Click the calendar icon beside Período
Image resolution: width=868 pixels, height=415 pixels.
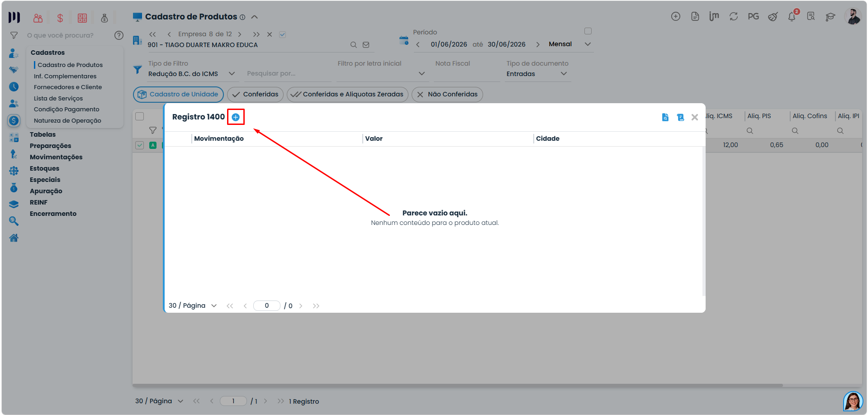pyautogui.click(x=404, y=40)
